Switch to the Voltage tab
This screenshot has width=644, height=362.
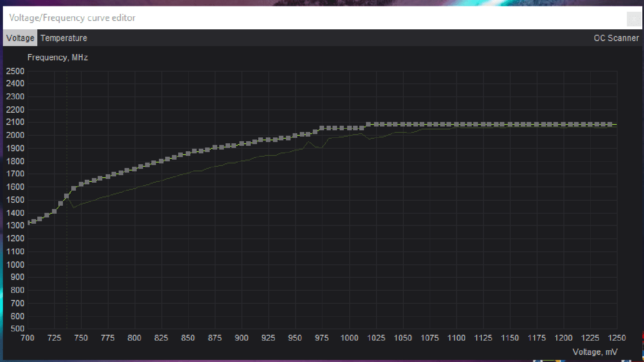(20, 38)
